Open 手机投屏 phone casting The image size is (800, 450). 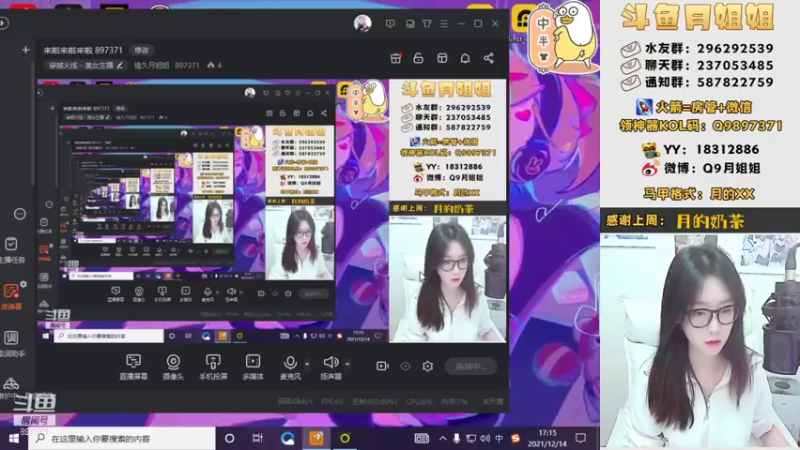coord(213,367)
